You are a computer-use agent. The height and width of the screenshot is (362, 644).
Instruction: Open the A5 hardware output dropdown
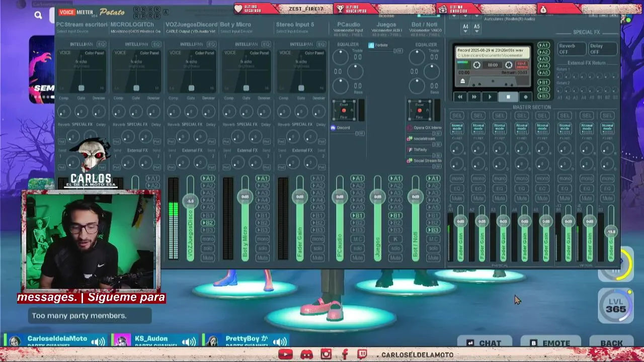click(x=477, y=27)
